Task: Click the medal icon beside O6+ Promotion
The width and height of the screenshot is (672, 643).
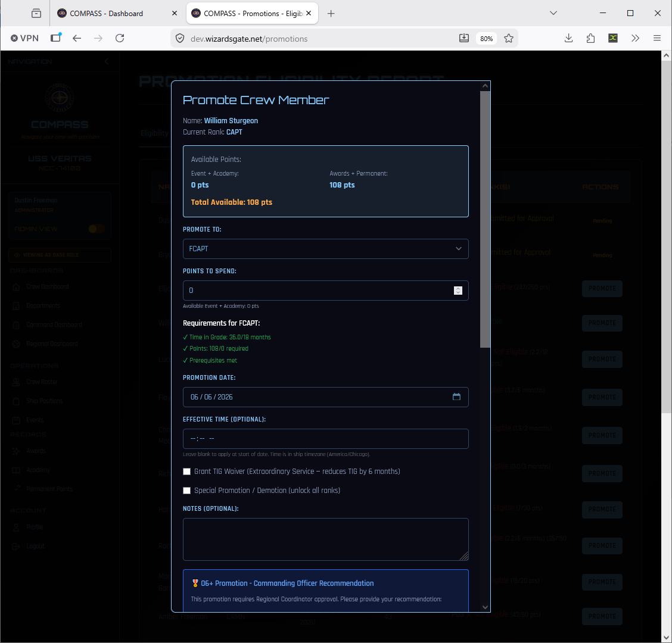Action: [x=195, y=583]
